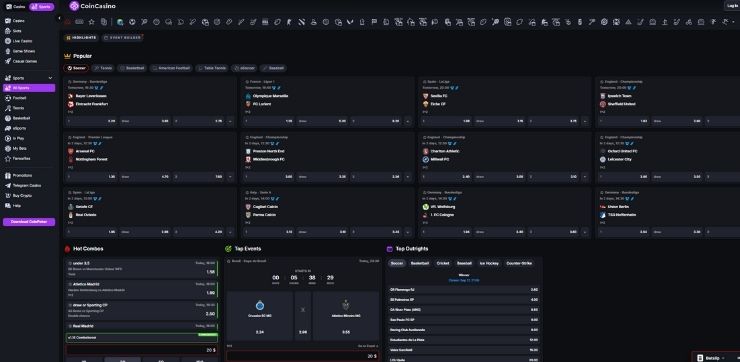Image resolution: width=740 pixels, height=362 pixels.
Task: Show Counter-Strike in Top Outrights
Action: [x=519, y=263]
